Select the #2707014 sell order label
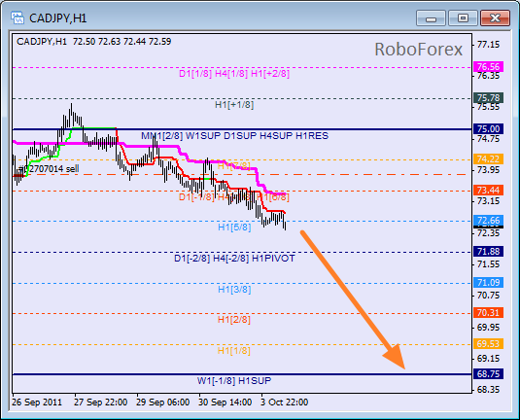The height and width of the screenshot is (420, 520). [49, 169]
